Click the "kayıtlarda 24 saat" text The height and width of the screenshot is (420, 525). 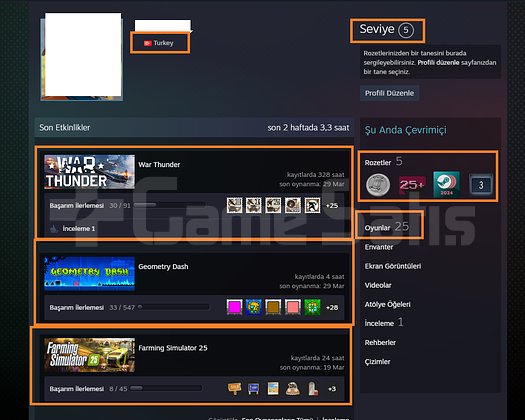tap(317, 358)
